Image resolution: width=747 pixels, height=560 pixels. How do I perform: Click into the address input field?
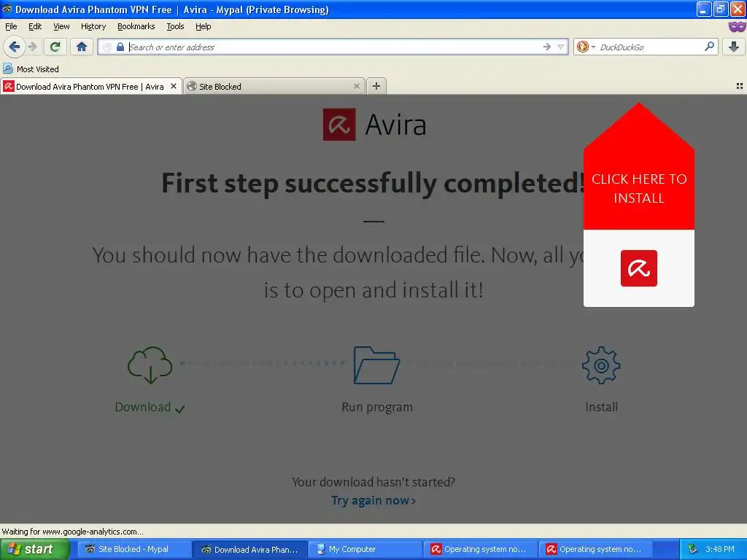click(333, 47)
